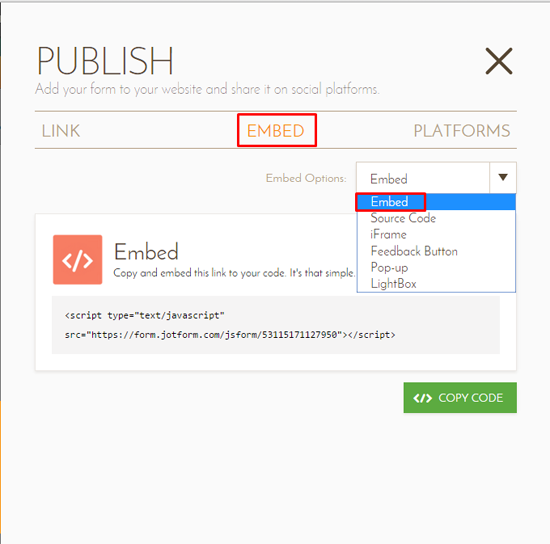This screenshot has width=550, height=544.
Task: Choose the highlighted Embed option in the list
Action: click(436, 202)
